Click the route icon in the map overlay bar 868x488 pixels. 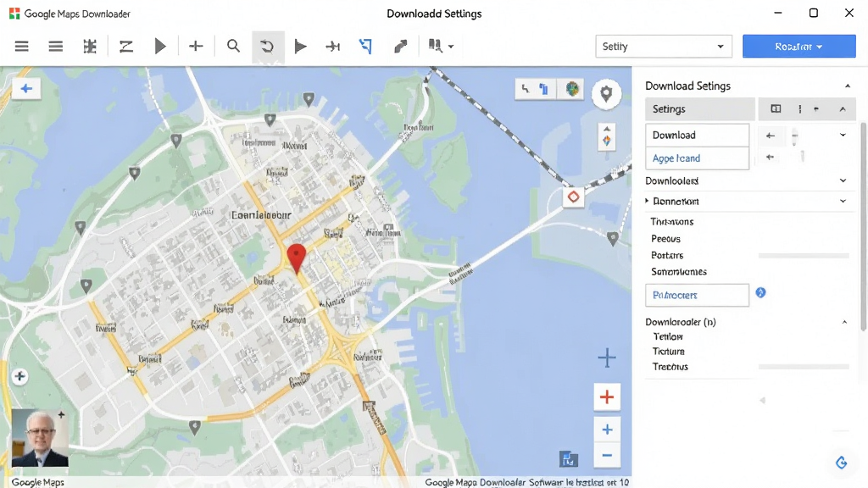coord(526,89)
